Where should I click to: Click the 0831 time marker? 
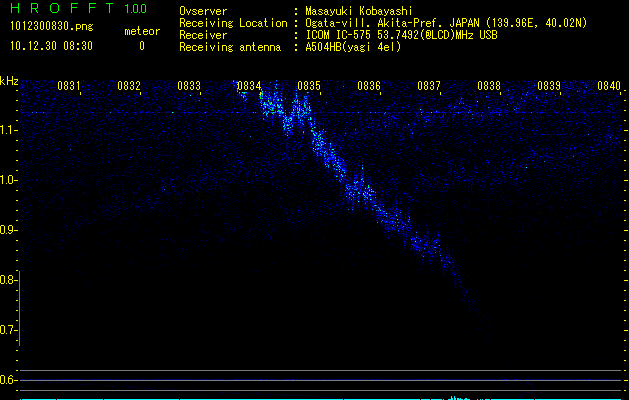(x=69, y=85)
